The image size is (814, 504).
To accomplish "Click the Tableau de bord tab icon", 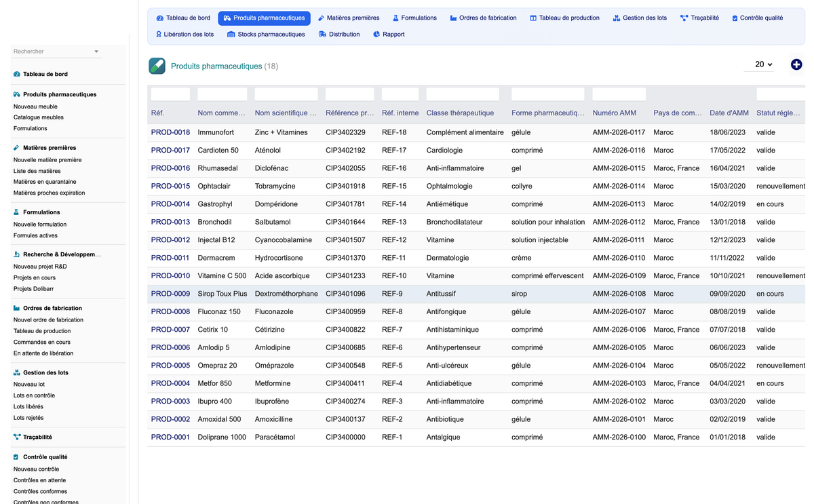I will (159, 18).
